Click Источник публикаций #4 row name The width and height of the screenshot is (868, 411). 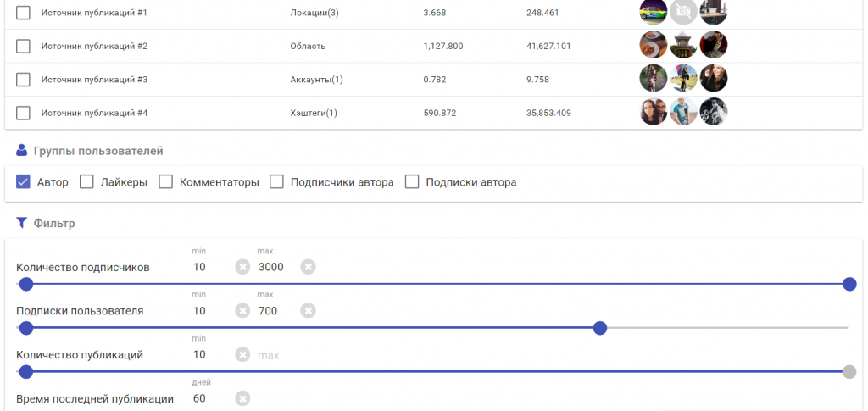click(94, 114)
